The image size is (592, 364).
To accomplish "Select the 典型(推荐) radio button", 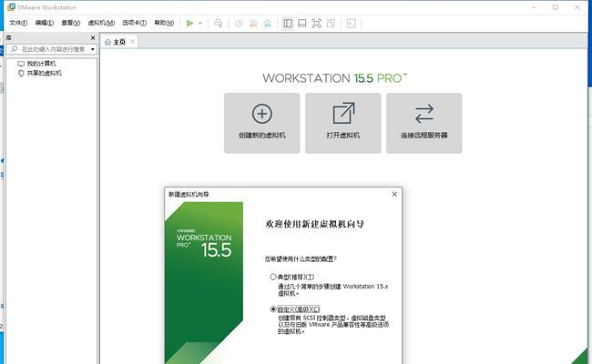I will pyautogui.click(x=273, y=277).
